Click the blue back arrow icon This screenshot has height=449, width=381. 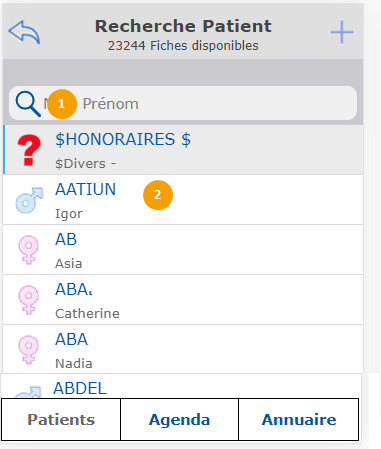(24, 32)
